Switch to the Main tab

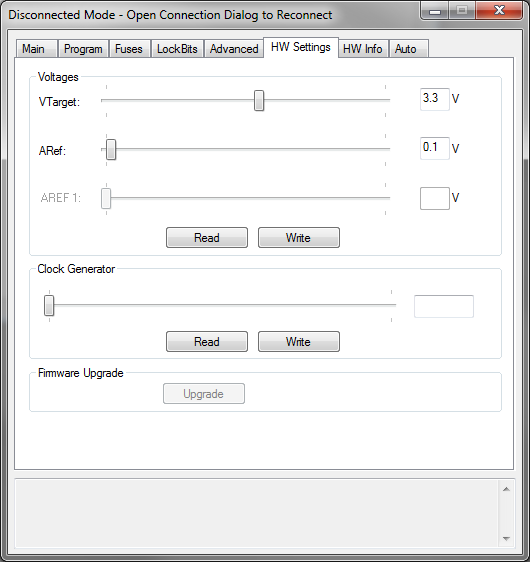tap(37, 49)
